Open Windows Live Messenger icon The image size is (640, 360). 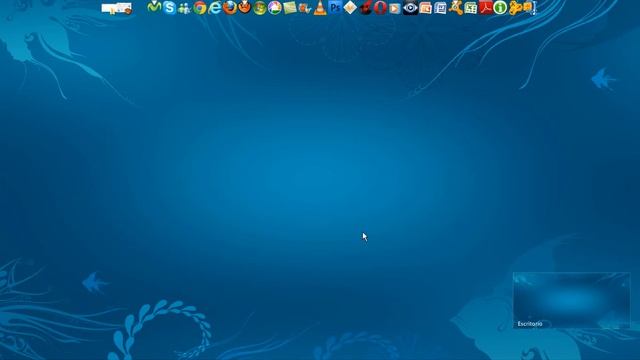click(x=184, y=8)
